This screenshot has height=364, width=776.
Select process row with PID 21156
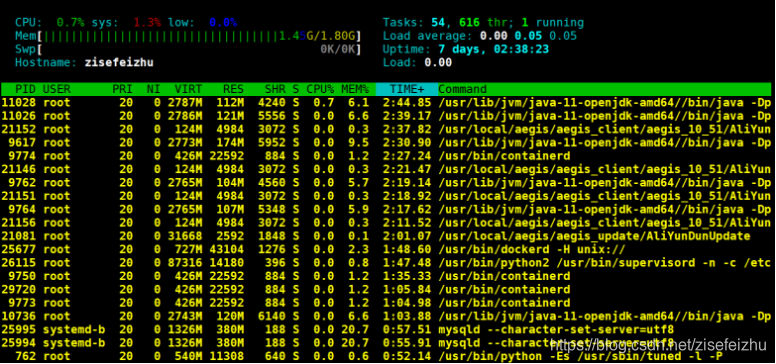[x=386, y=223]
